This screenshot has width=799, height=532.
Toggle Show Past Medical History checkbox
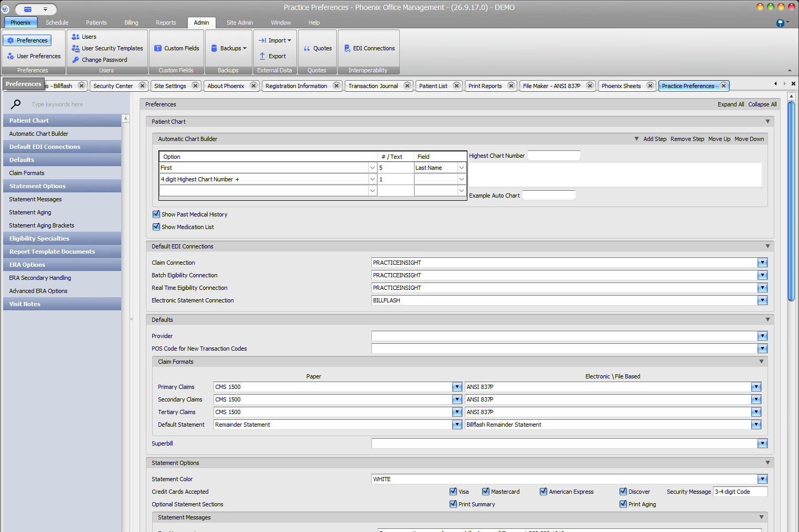point(156,214)
